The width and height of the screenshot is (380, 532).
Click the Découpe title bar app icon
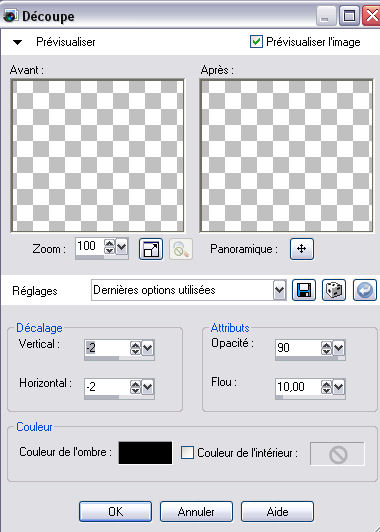click(x=11, y=16)
